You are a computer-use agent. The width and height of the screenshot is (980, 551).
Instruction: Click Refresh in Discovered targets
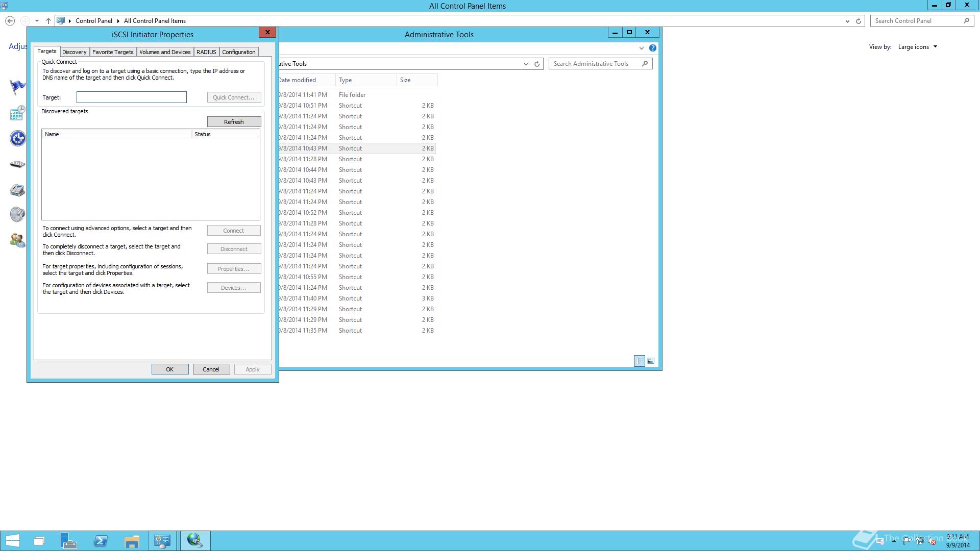[234, 122]
